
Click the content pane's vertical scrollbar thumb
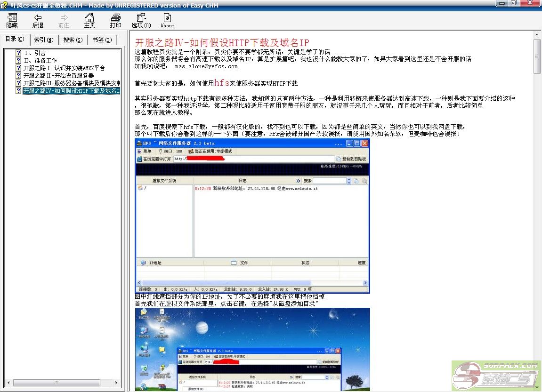[x=537, y=56]
